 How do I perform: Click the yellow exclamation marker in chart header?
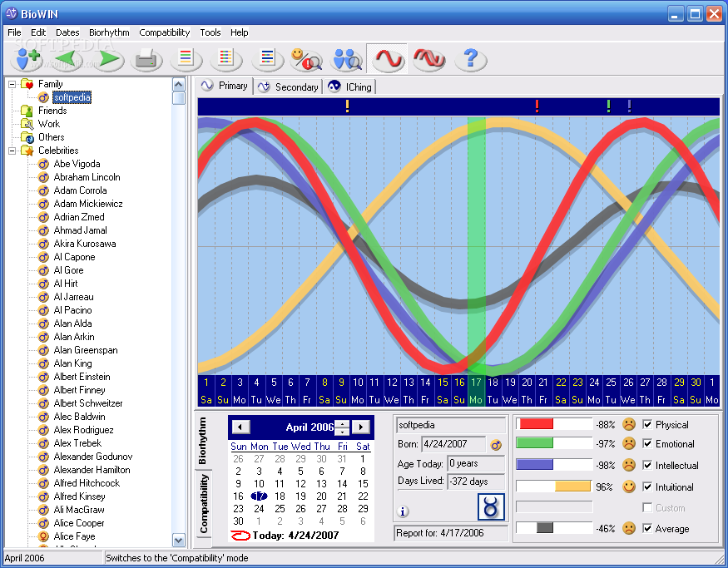[347, 106]
